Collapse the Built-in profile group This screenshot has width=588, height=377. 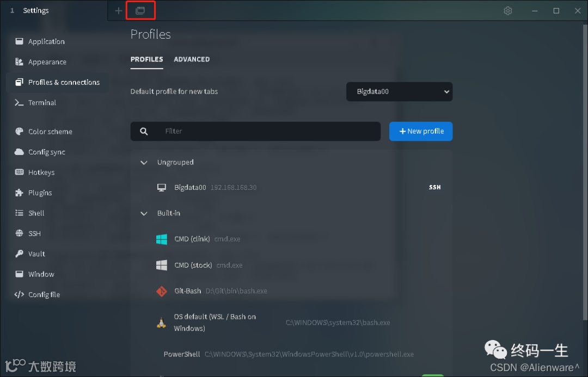click(144, 213)
